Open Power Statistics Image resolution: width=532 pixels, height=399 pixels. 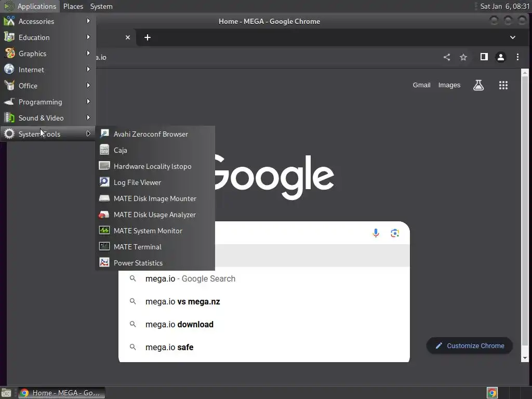[155, 263]
